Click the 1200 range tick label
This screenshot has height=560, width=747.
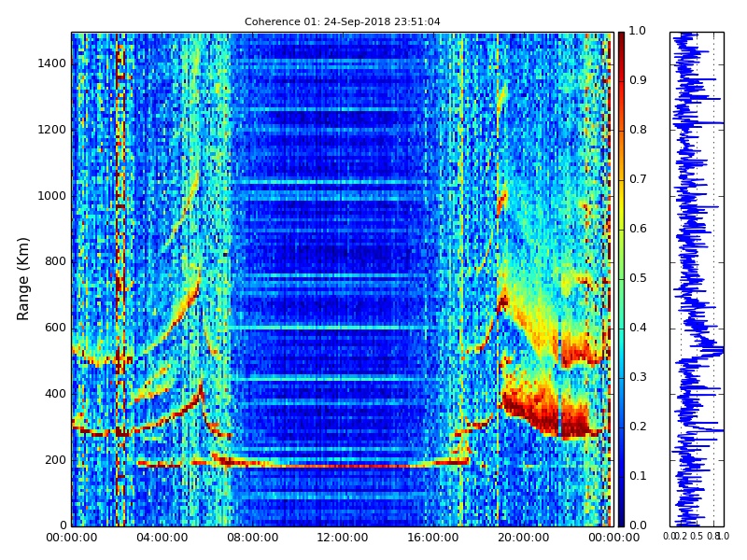pyautogui.click(x=51, y=130)
